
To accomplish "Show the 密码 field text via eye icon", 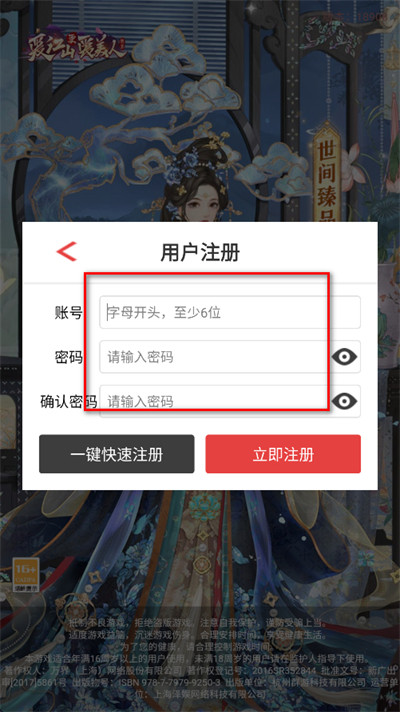I will [x=344, y=357].
